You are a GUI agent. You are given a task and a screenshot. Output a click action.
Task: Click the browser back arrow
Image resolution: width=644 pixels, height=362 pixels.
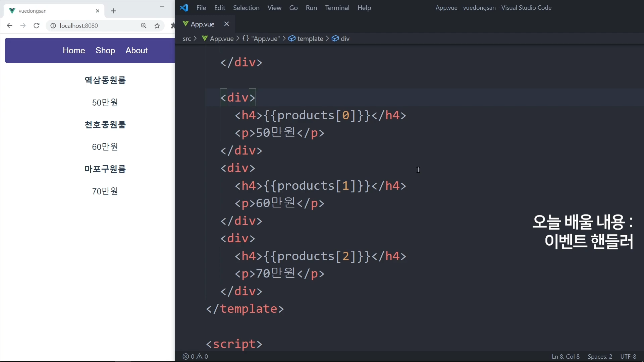coord(9,26)
